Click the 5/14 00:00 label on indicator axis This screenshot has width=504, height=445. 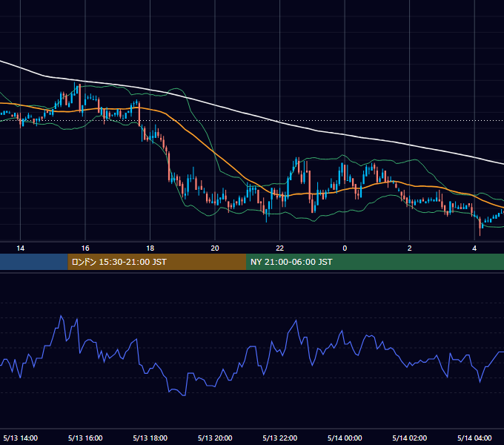345,438
